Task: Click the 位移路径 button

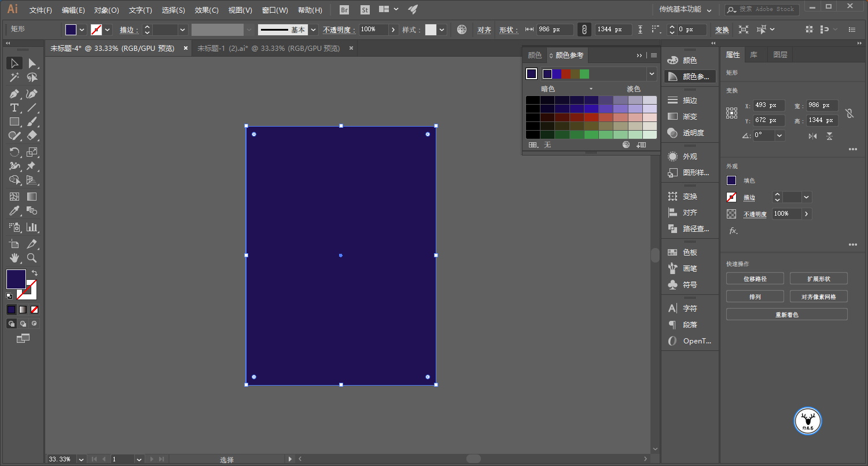Action: click(755, 279)
